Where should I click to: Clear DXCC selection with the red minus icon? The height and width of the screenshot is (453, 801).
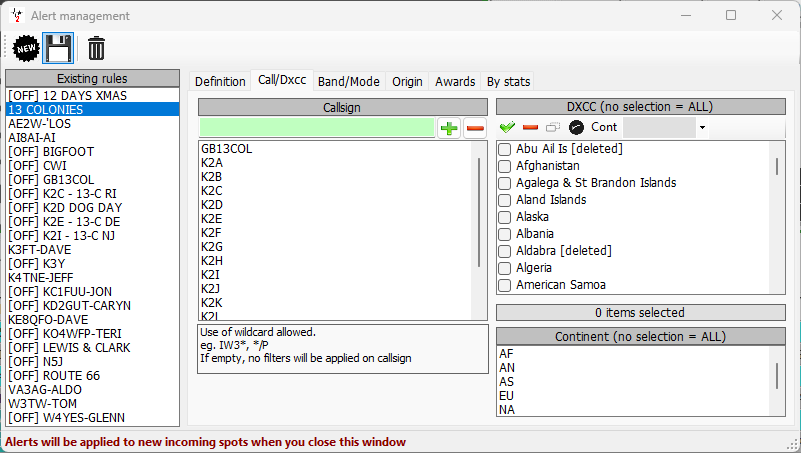530,127
